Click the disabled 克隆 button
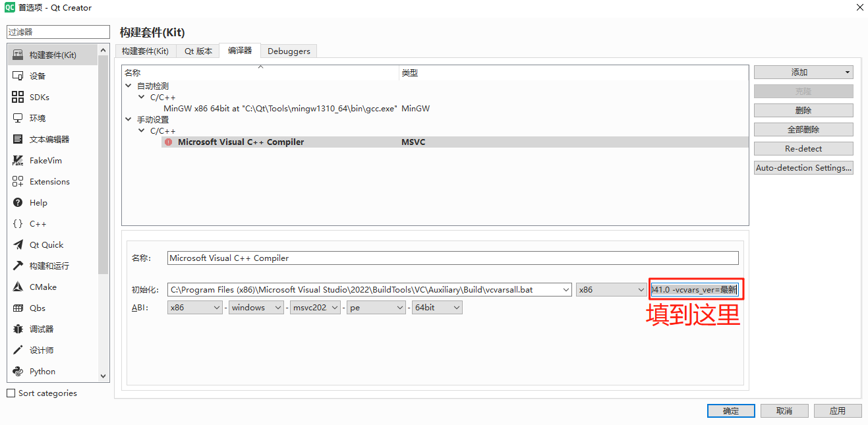The height and width of the screenshot is (425, 868). click(x=803, y=92)
